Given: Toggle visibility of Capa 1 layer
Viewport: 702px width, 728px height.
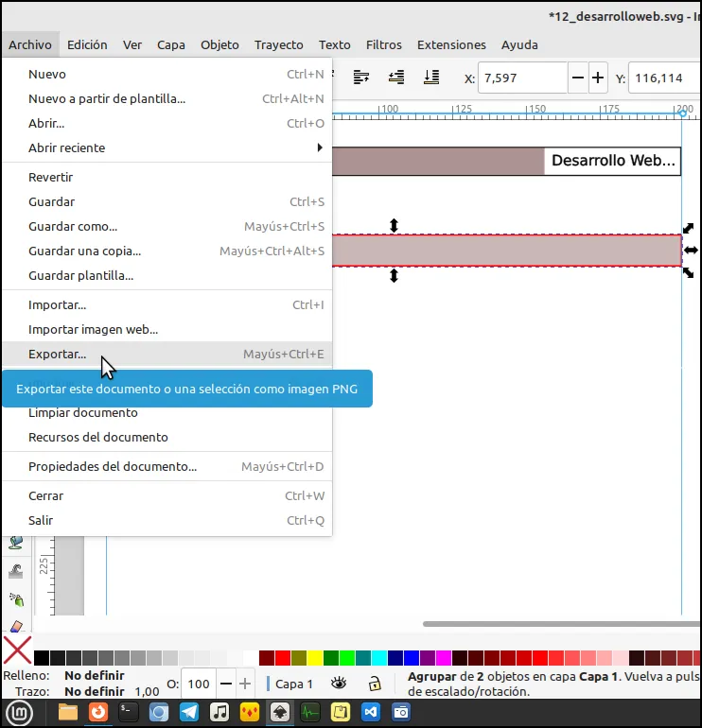Looking at the screenshot, I should 339,684.
